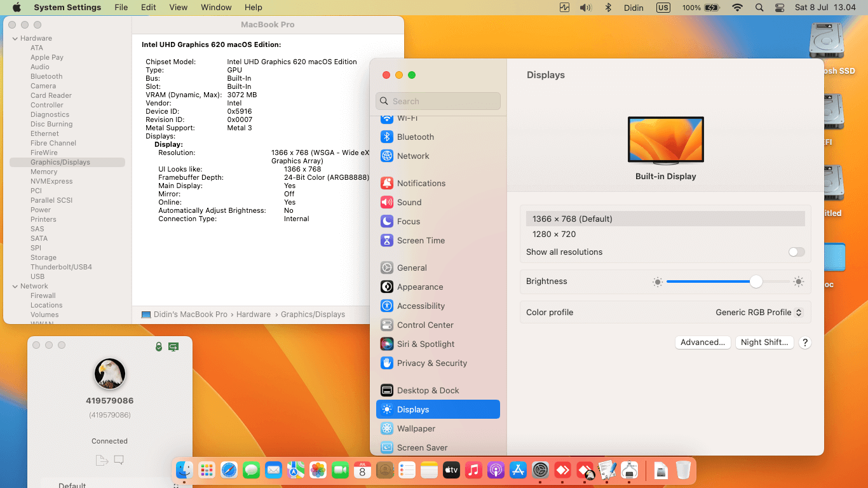Select Network in System Settings sidebar

click(413, 156)
